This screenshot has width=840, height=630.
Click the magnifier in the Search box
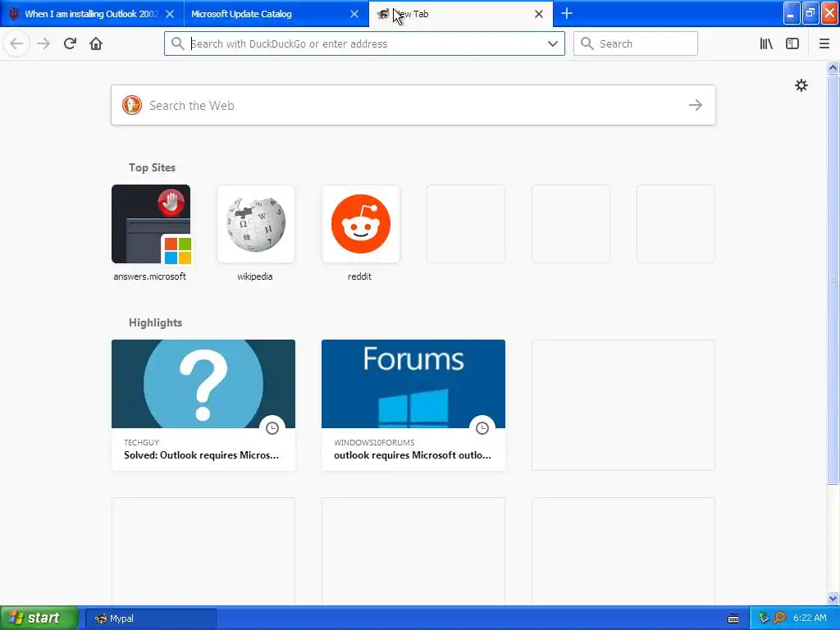(587, 43)
